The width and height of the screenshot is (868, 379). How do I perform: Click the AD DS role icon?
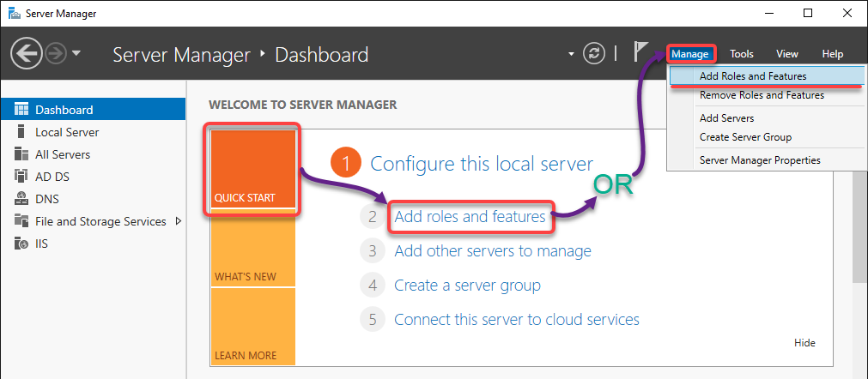[x=21, y=177]
